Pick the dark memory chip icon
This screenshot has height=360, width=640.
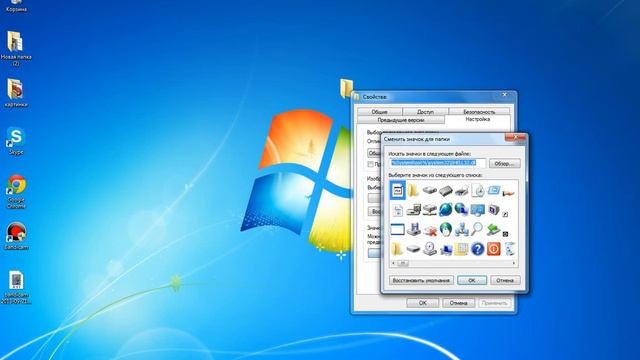[446, 191]
